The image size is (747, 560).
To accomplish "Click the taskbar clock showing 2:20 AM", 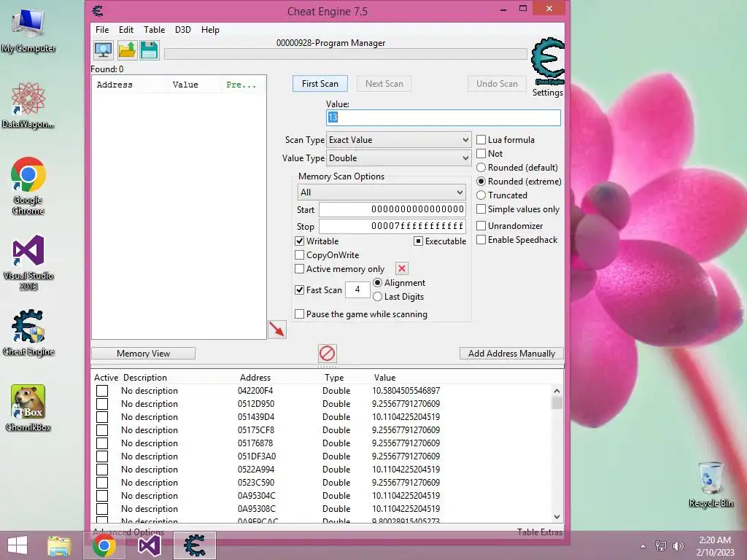I will [715, 545].
